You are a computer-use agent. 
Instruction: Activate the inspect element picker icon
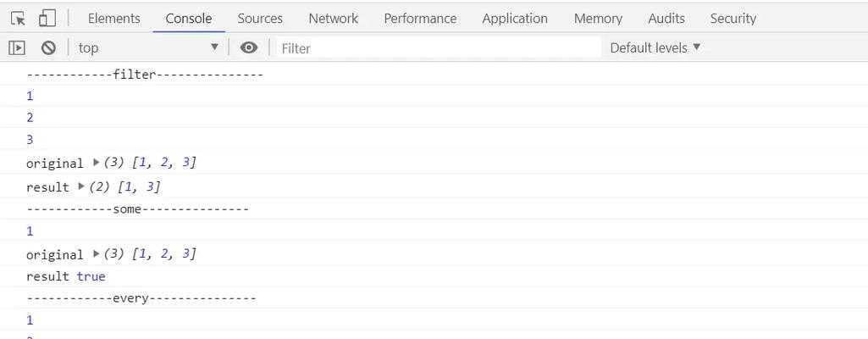click(19, 19)
